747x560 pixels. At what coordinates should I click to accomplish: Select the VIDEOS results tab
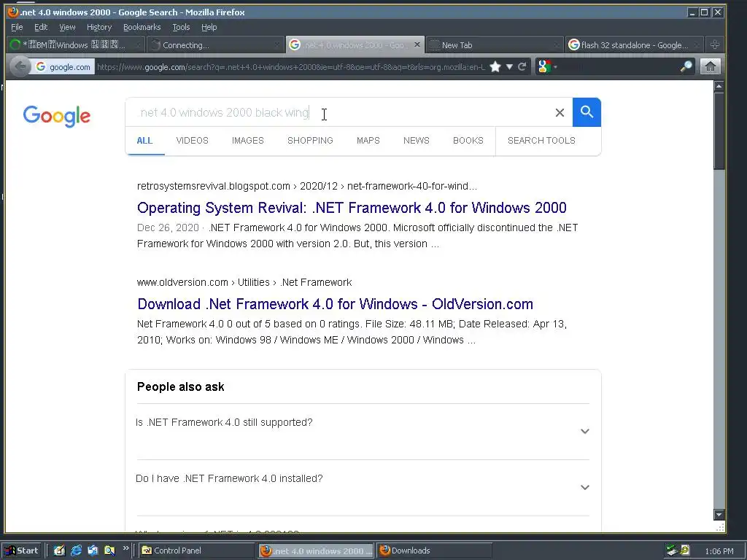[x=192, y=141]
